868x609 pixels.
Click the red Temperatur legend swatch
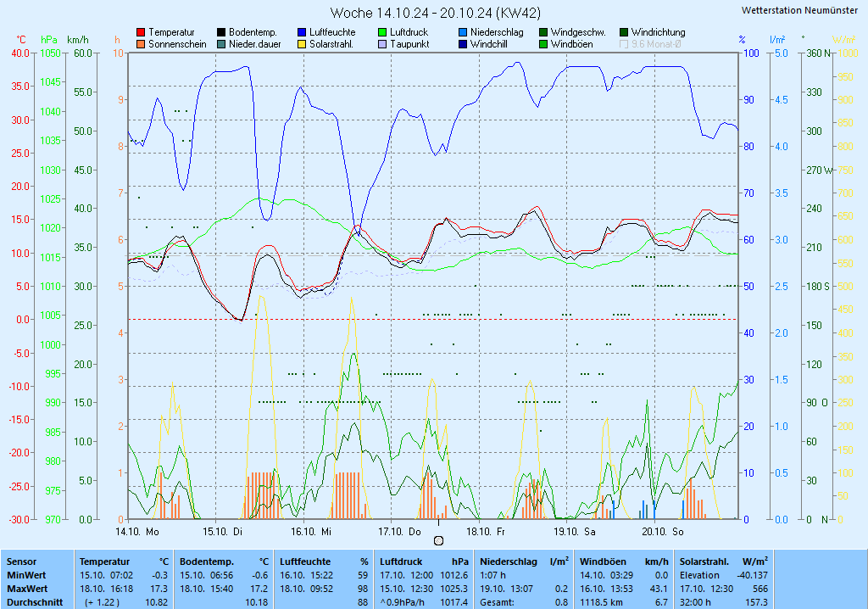[x=141, y=33]
